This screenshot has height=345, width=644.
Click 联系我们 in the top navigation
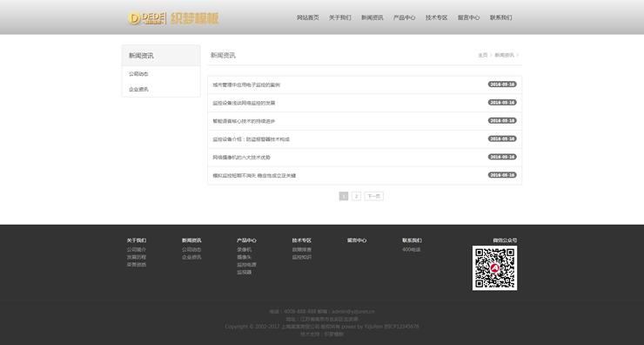coord(500,17)
